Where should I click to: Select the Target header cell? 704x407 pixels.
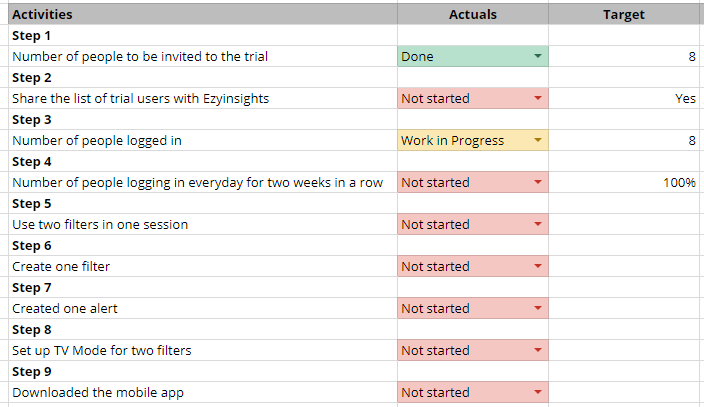coord(624,14)
